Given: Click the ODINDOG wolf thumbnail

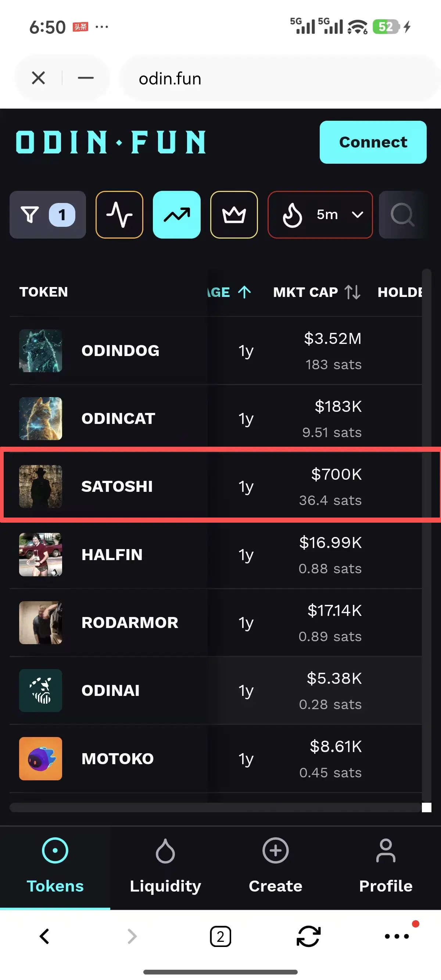Looking at the screenshot, I should (x=41, y=351).
